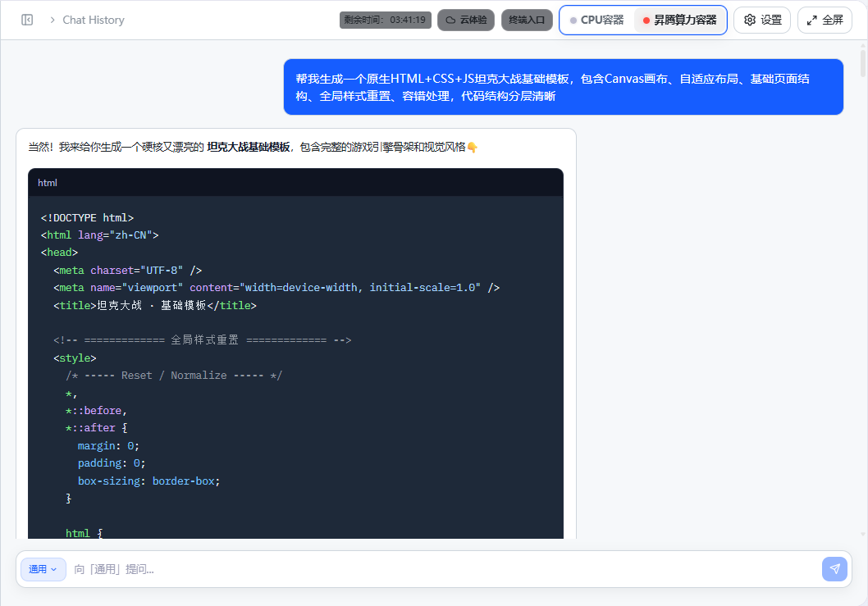Screen dimensions: 868x606
Task: Send the message with paper plane icon
Action: tap(834, 569)
